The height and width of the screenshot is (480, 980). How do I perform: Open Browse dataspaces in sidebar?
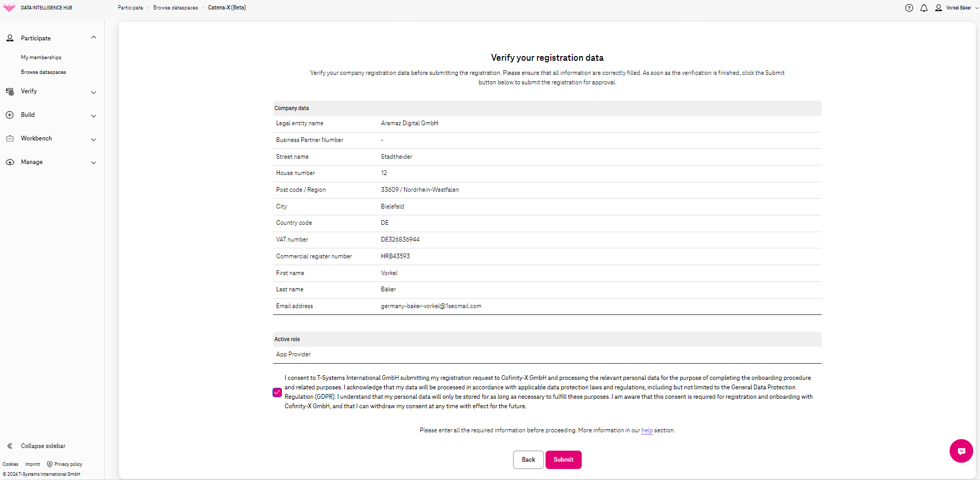(x=43, y=72)
